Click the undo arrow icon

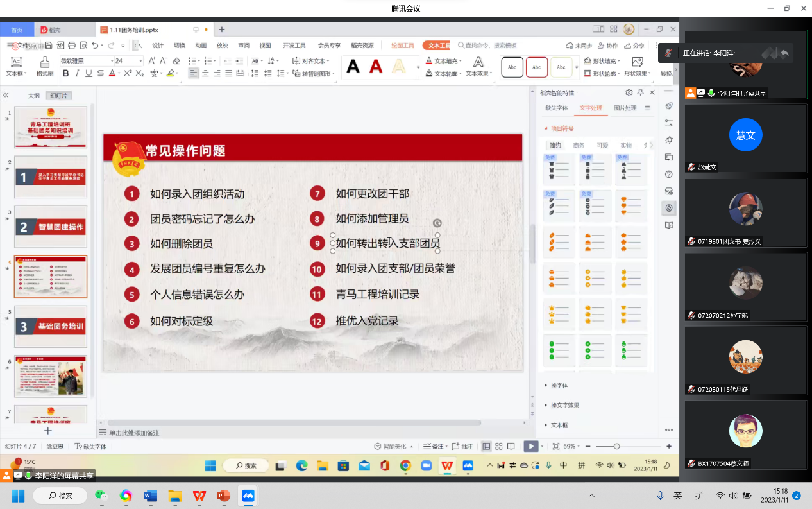click(95, 46)
